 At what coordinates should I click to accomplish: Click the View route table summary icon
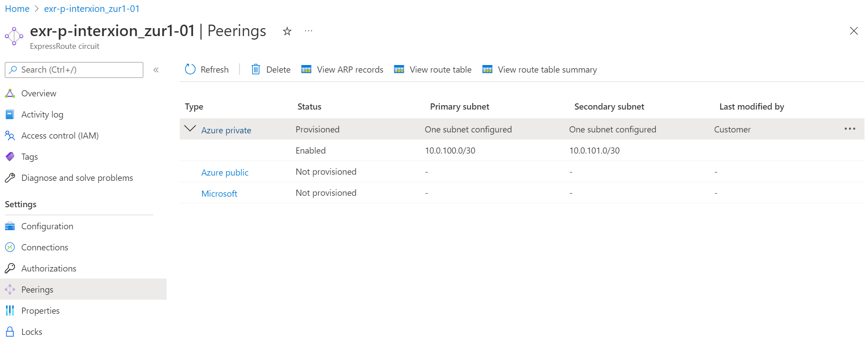pyautogui.click(x=487, y=70)
